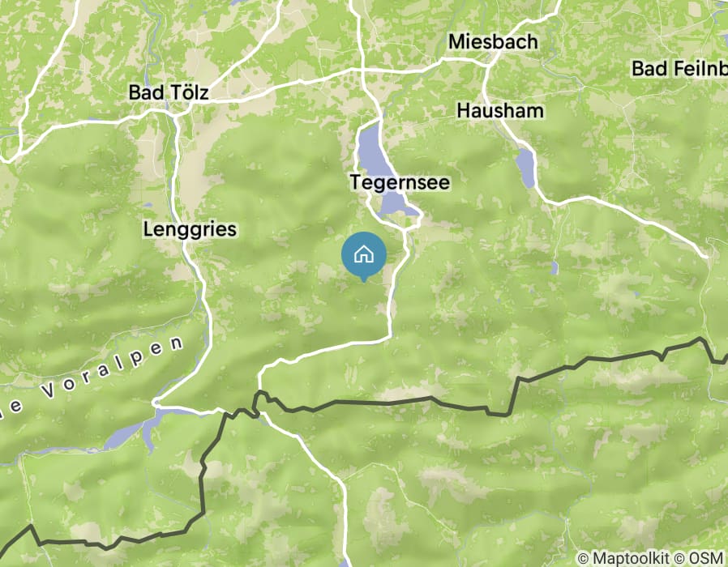Click the pointed tip below the home marker
Viewport: 728px width, 567px height.
pyautogui.click(x=363, y=279)
